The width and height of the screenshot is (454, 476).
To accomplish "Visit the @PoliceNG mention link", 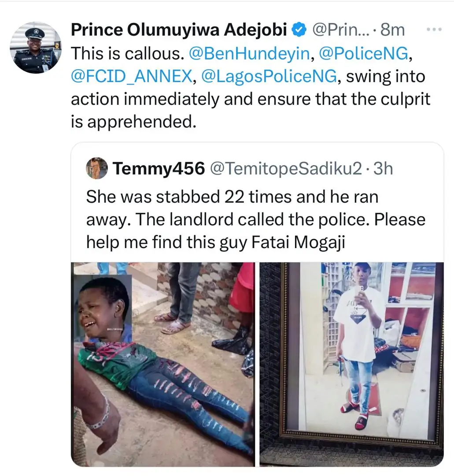I will [x=365, y=53].
